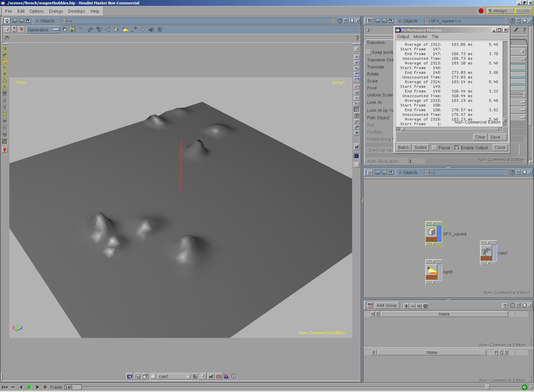Click the Frame number input field
The width and height of the screenshot is (534, 392).
73,387
